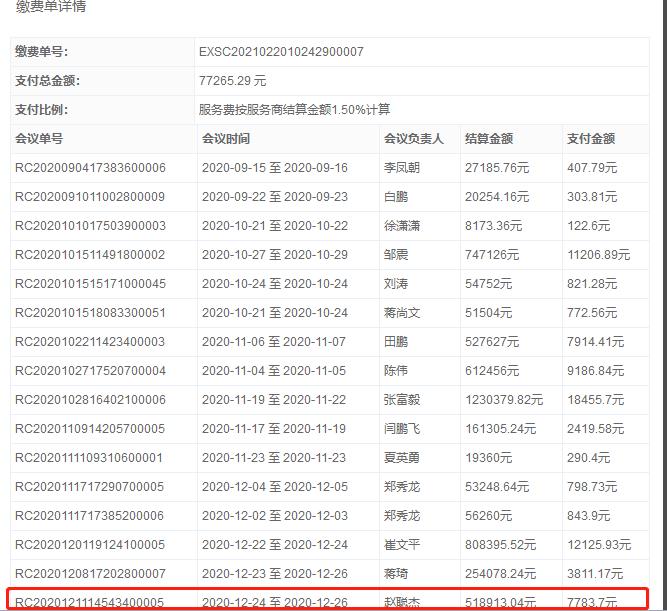Click meeting owner name 李凤朝
667x611 pixels.
[x=403, y=168]
